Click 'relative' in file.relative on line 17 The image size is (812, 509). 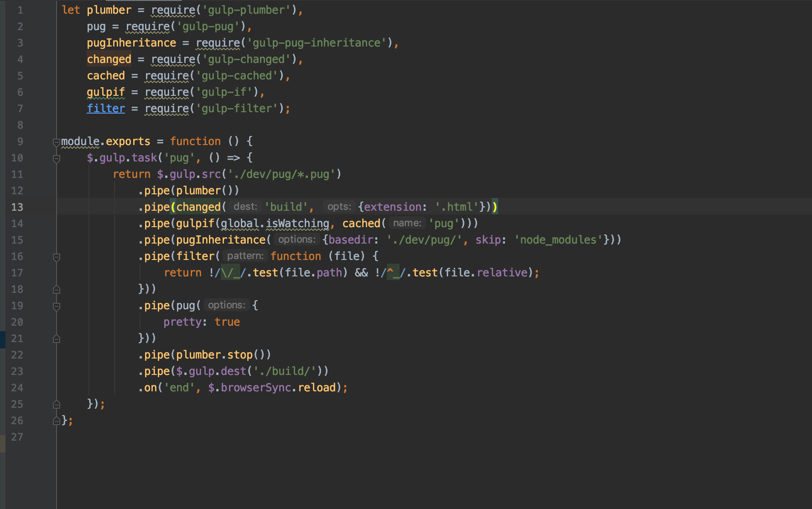tap(502, 273)
